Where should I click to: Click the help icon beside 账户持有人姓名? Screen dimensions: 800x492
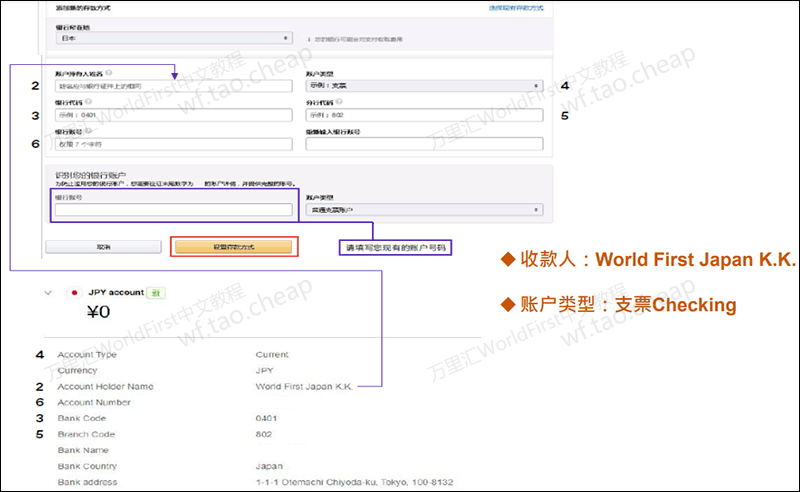point(109,73)
